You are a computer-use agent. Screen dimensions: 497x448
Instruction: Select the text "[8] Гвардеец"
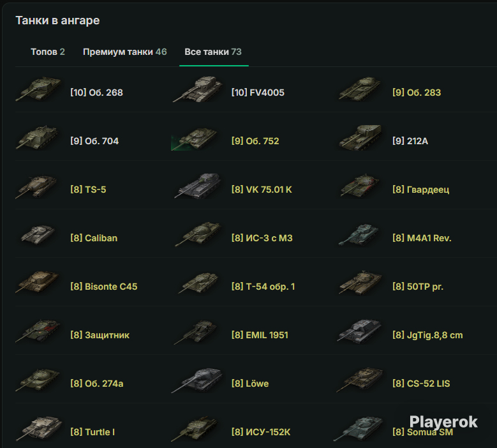pyautogui.click(x=420, y=190)
